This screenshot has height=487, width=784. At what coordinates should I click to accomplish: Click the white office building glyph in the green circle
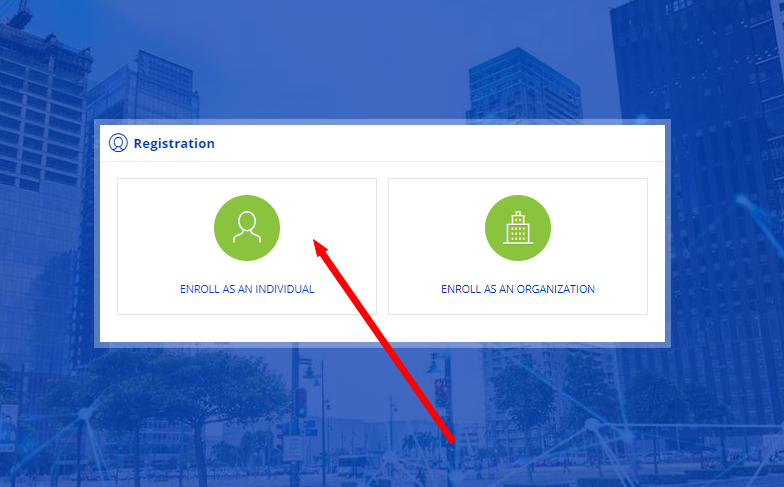tap(517, 230)
